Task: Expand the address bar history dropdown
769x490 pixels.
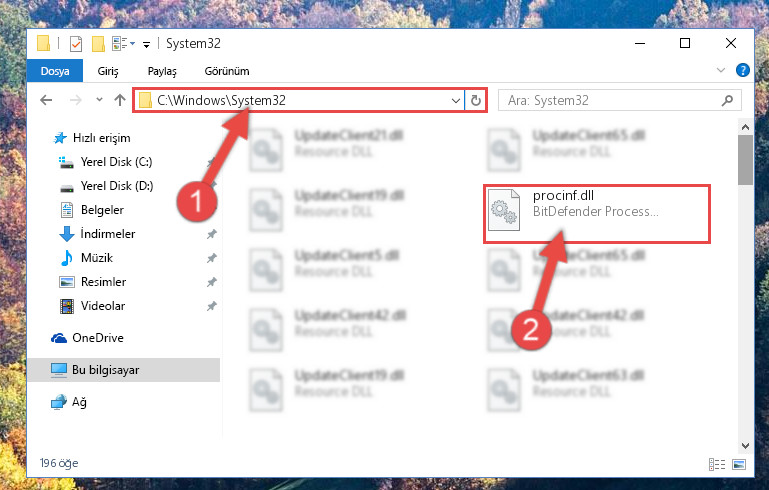Action: [456, 101]
